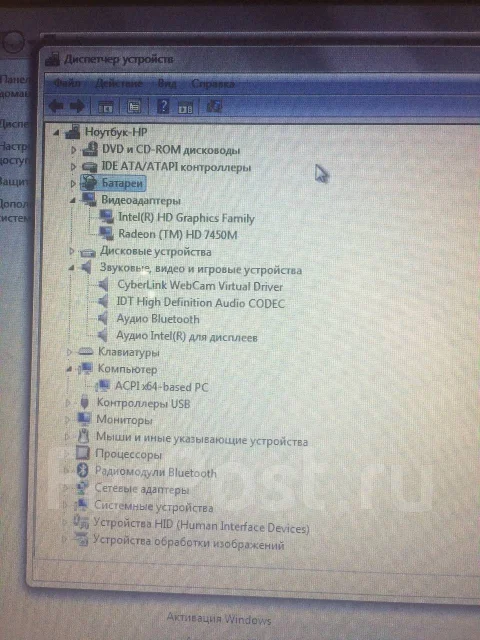Select IDE ATA/ATAPI контроллеры row
Screen dimensions: 480x640
(176, 167)
